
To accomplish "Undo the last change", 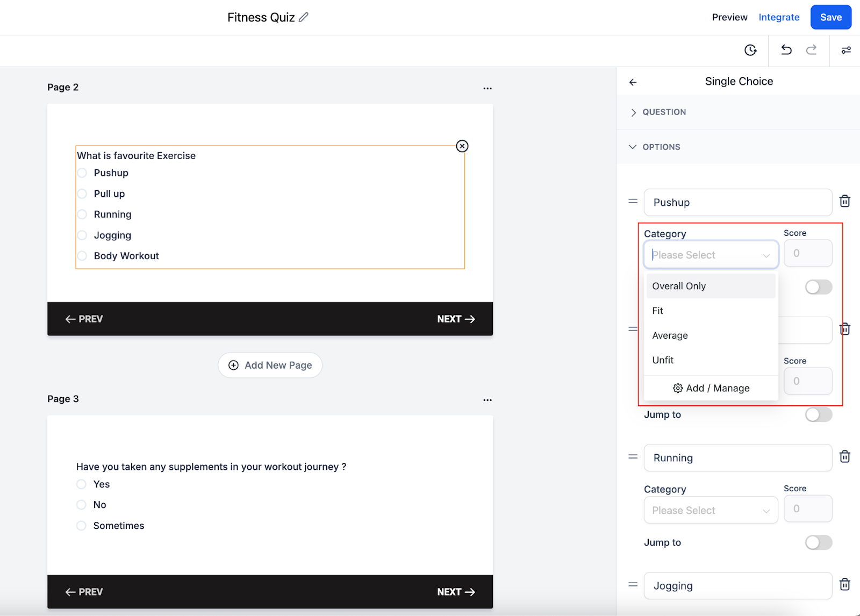I will pos(786,49).
